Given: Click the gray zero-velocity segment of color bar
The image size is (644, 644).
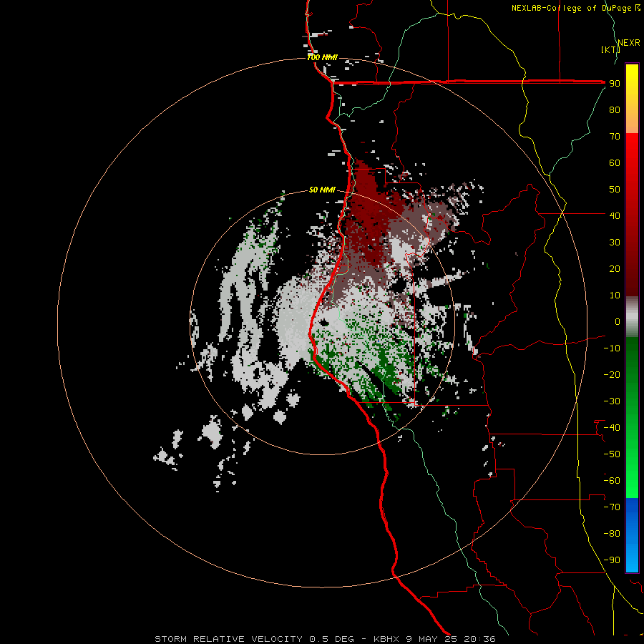Looking at the screenshot, I should click(632, 317).
